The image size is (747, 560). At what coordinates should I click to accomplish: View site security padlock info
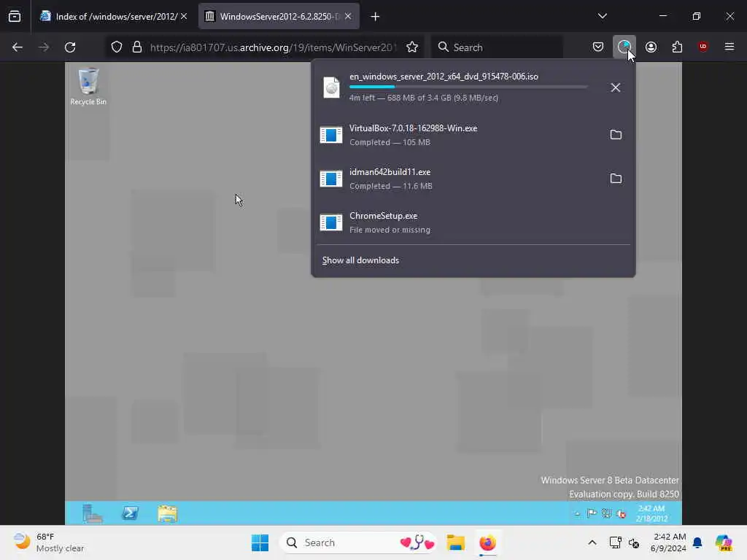coord(137,47)
